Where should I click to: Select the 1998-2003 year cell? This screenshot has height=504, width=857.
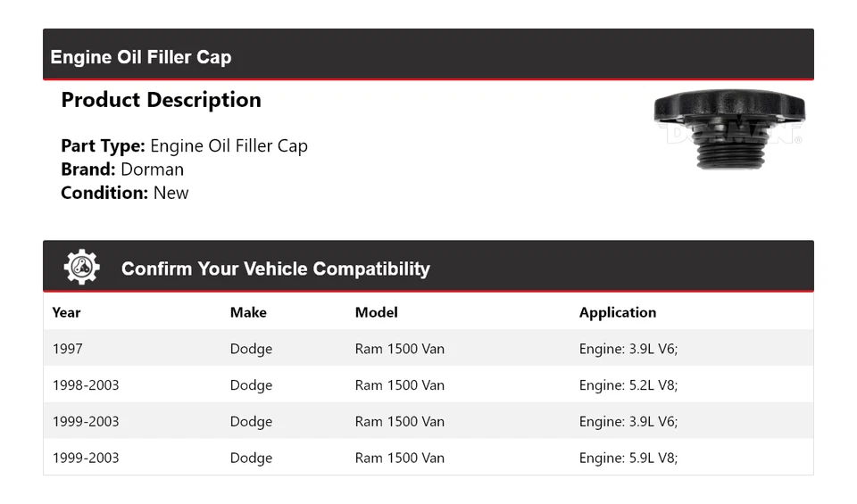point(86,385)
